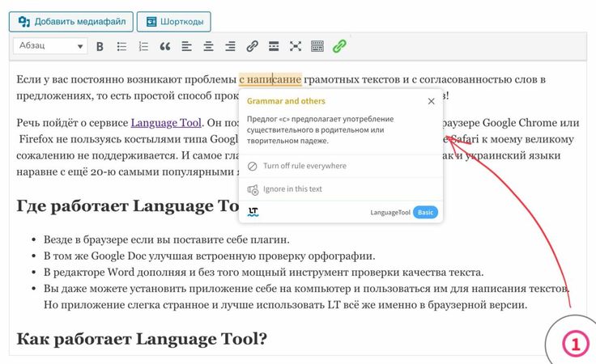This screenshot has height=364, width=596.
Task: Click the green chain link icon
Action: 339,46
